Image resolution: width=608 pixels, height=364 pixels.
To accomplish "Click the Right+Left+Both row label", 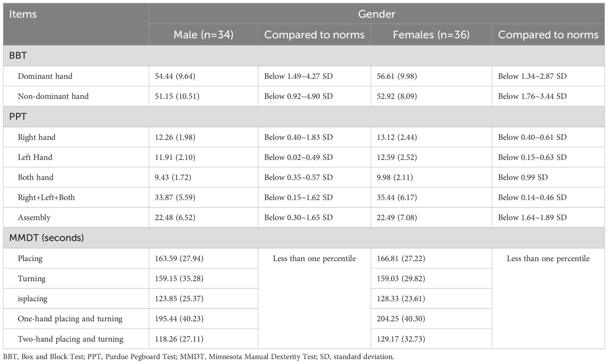I will [x=46, y=197].
